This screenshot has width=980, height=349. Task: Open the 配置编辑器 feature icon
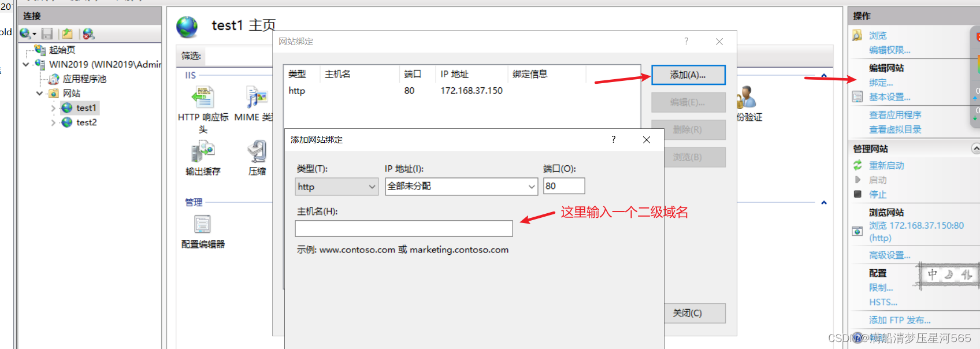coord(203,224)
